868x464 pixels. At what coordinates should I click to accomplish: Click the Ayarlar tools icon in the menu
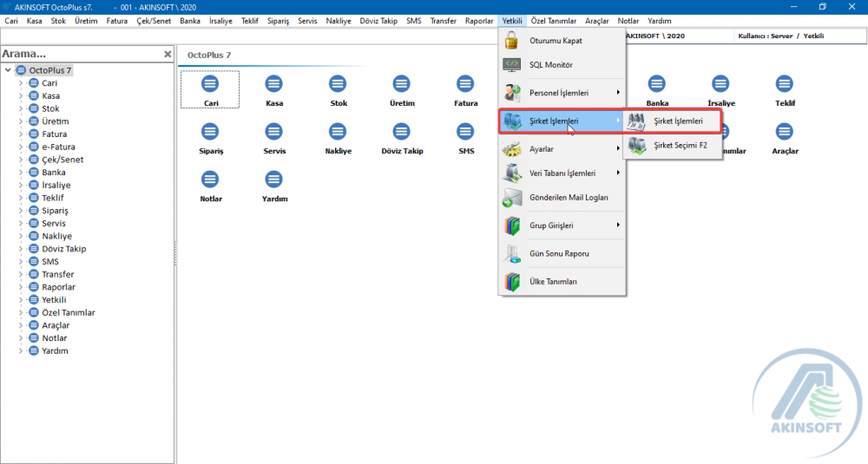[511, 149]
